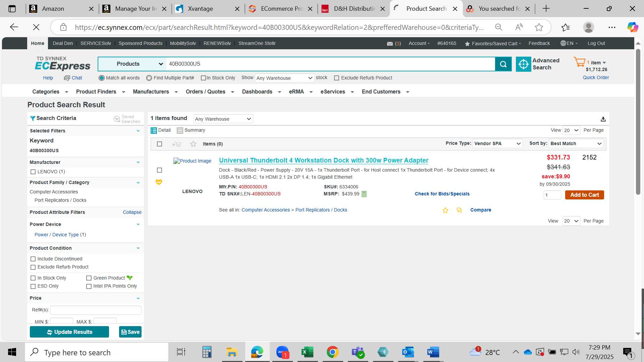The width and height of the screenshot is (644, 362).
Task: Open Manufacturers menu
Action: coord(155,92)
